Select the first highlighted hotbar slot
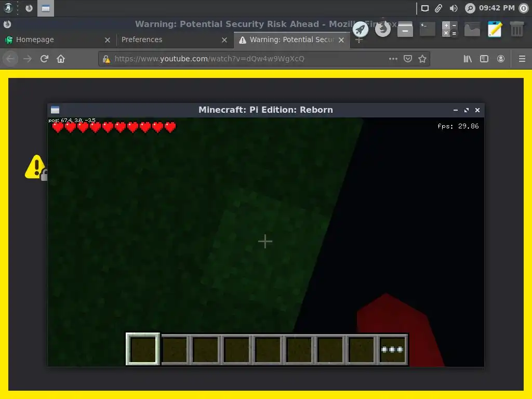The width and height of the screenshot is (532, 399). coord(143,349)
